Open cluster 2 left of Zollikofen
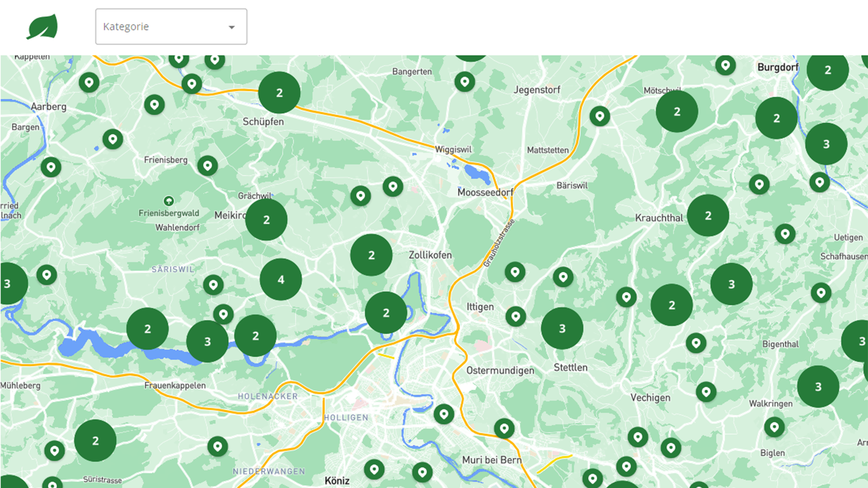The image size is (868, 488). coord(371,255)
